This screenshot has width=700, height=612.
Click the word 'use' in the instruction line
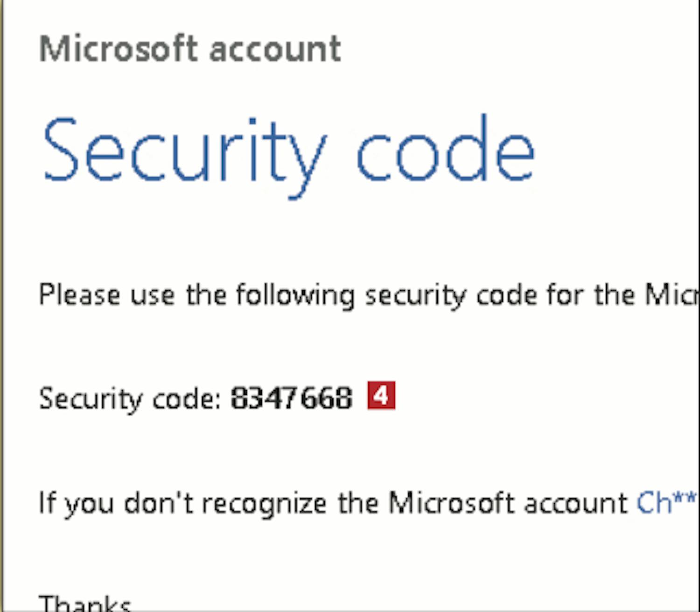point(152,296)
